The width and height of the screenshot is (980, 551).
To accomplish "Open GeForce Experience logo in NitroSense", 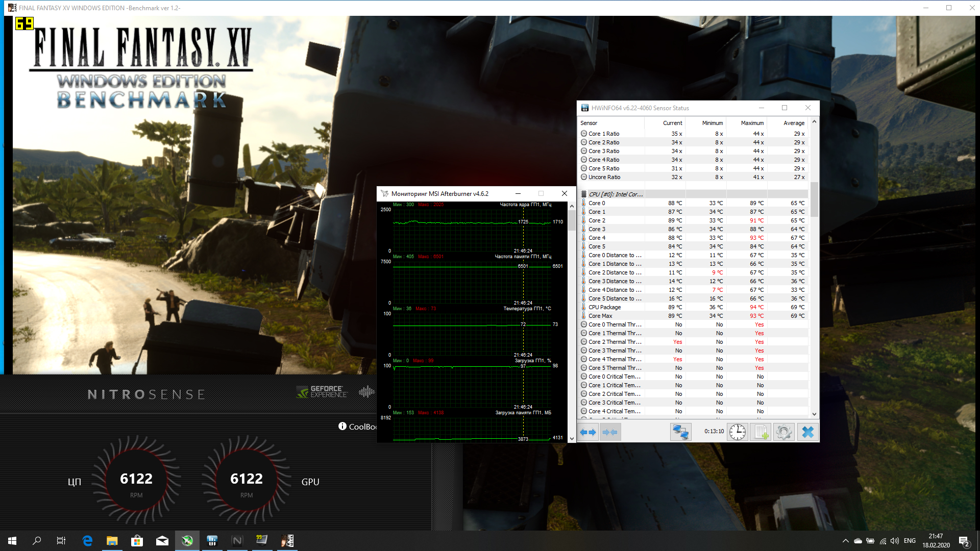I will 322,392.
